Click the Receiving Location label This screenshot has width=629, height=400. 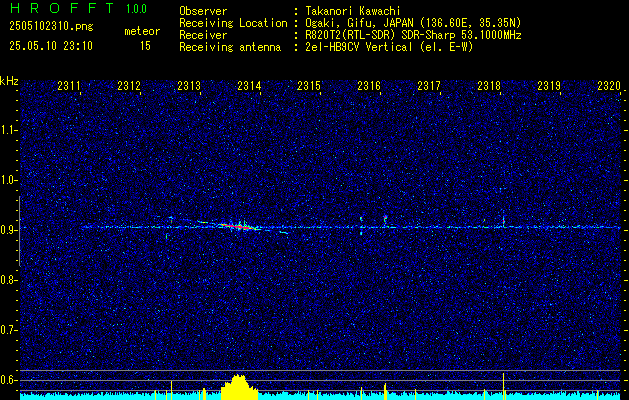(x=233, y=23)
